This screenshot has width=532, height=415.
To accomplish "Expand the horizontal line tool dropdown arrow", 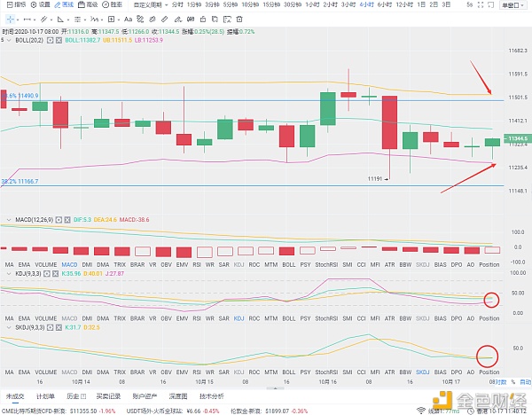I will pyautogui.click(x=35, y=20).
